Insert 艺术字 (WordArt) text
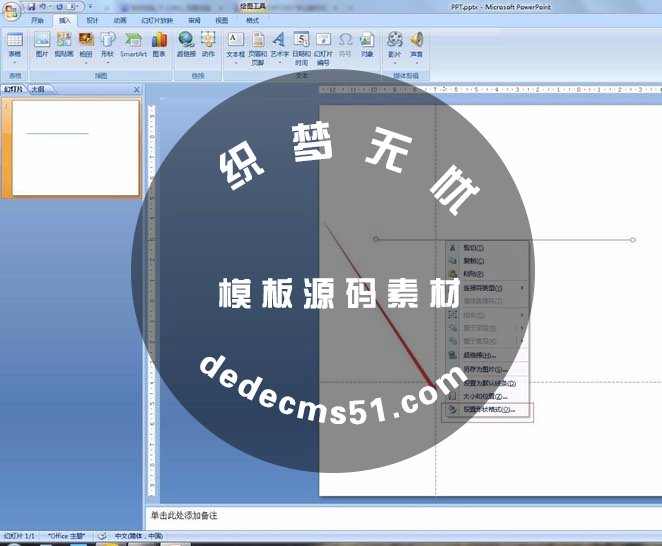662x546 pixels. click(x=279, y=44)
